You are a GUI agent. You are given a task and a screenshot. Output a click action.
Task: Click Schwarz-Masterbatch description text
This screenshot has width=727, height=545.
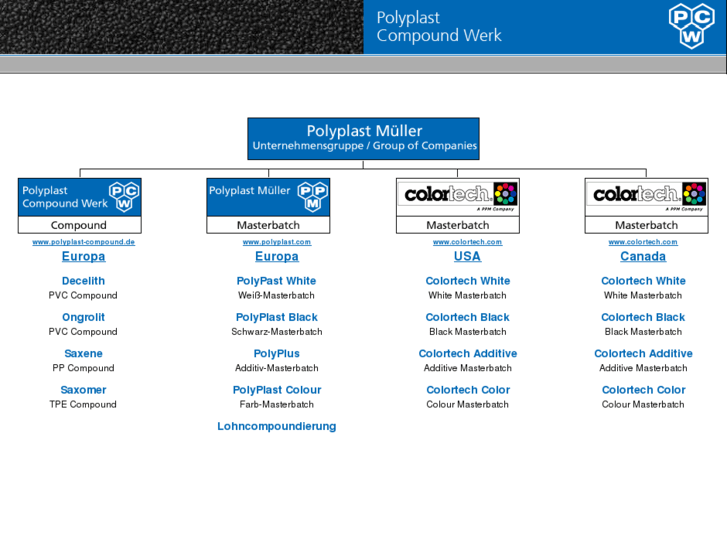pos(277,332)
